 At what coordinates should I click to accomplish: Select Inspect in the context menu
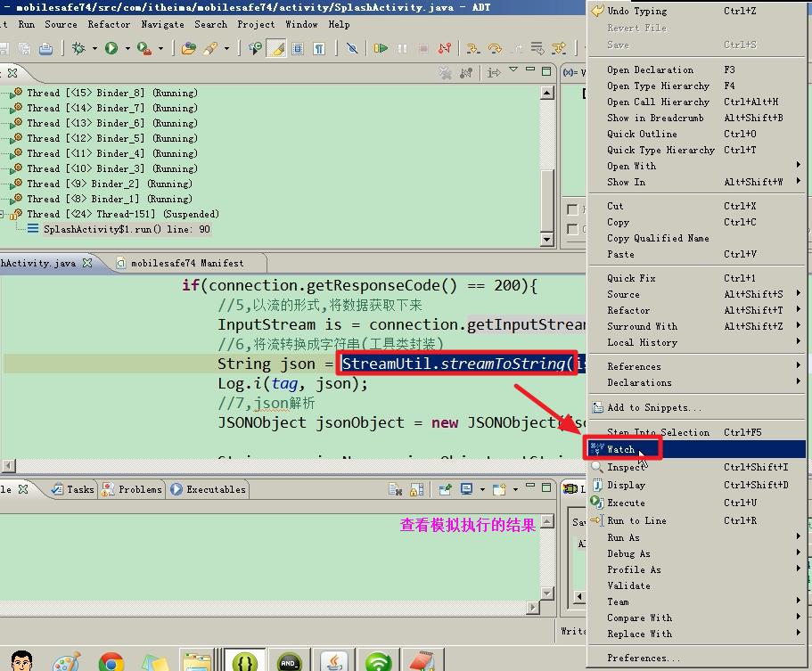[x=625, y=467]
